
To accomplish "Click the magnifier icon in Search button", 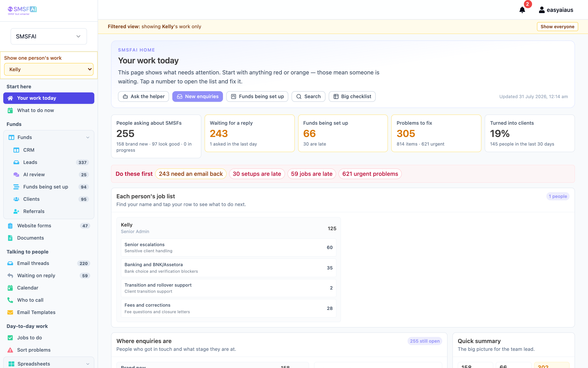I will [299, 97].
